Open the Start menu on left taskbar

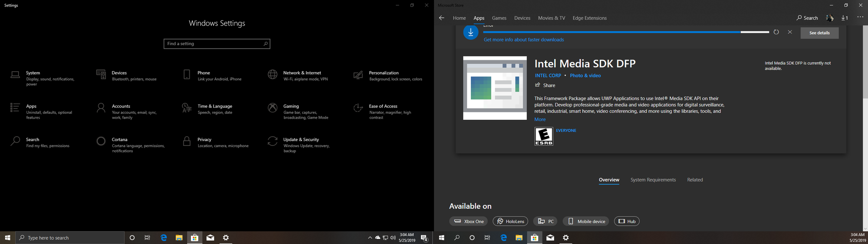click(x=7, y=237)
